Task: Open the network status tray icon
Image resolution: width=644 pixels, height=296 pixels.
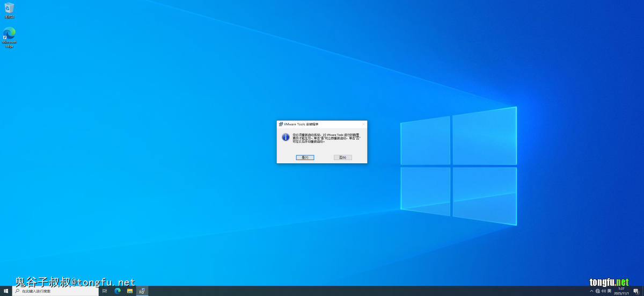Action: pyautogui.click(x=597, y=291)
